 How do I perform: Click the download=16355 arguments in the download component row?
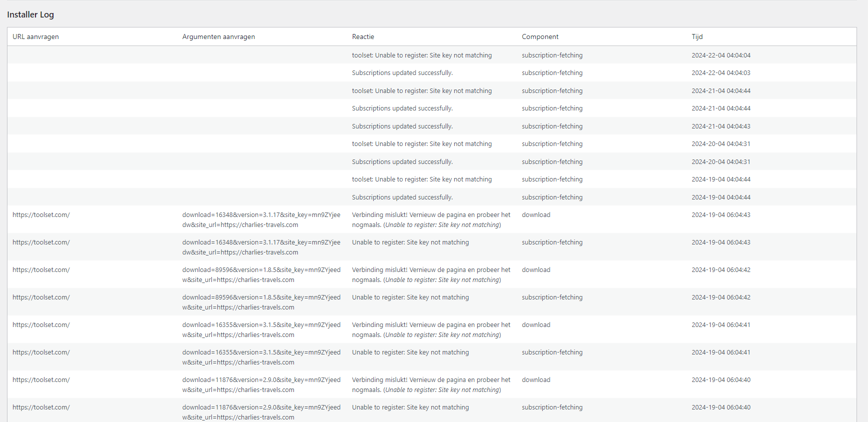(261, 330)
